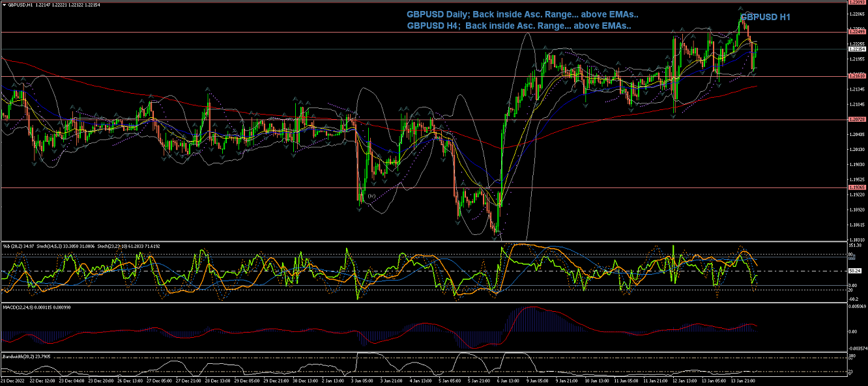This screenshot has height=386, width=868.
Task: Select the 1.21610 horizontal line price tag
Action: click(x=856, y=76)
